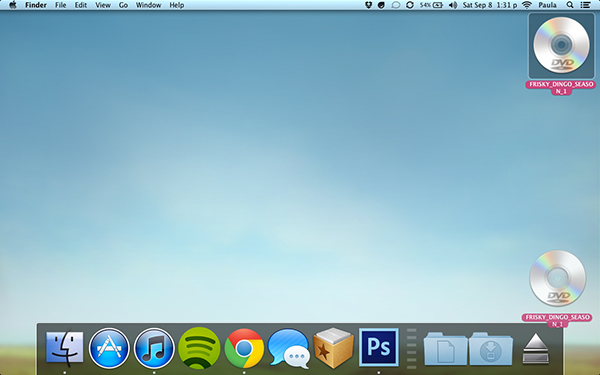
Task: Open the Finder menu
Action: point(36,5)
